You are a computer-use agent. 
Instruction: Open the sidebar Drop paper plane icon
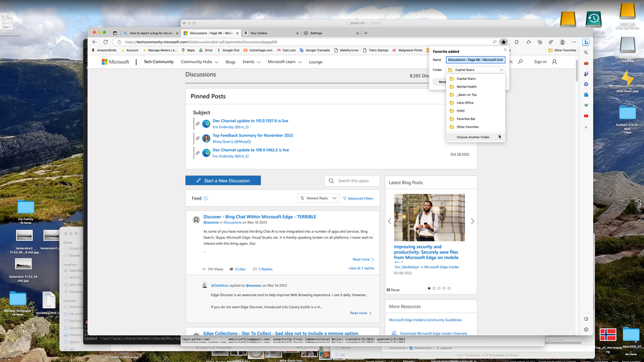tap(586, 106)
